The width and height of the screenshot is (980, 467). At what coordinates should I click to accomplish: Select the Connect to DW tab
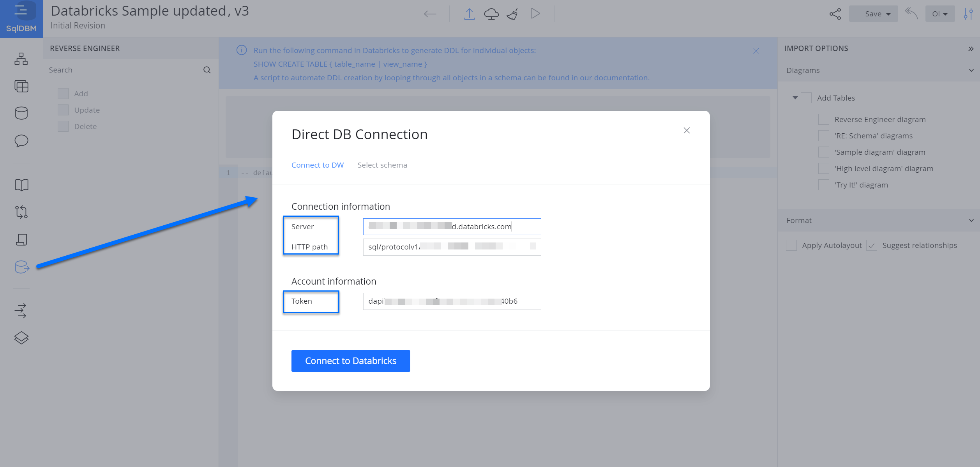tap(318, 165)
